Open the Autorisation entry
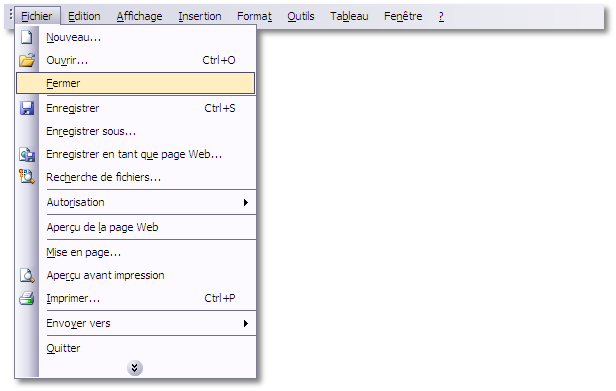 (136, 202)
